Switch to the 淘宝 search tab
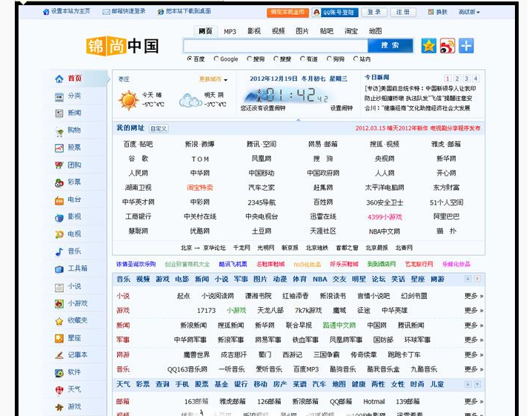Viewport: 532px width, 416px height. [x=350, y=31]
